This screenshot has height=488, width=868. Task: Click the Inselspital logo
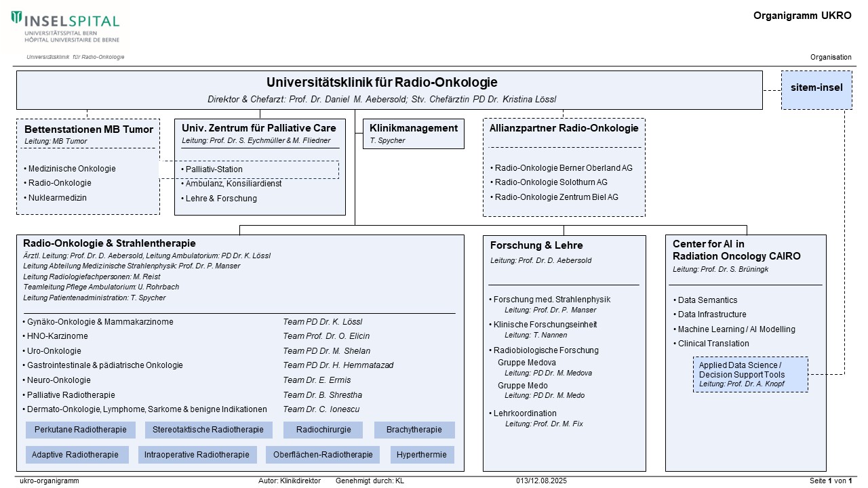pyautogui.click(x=65, y=27)
